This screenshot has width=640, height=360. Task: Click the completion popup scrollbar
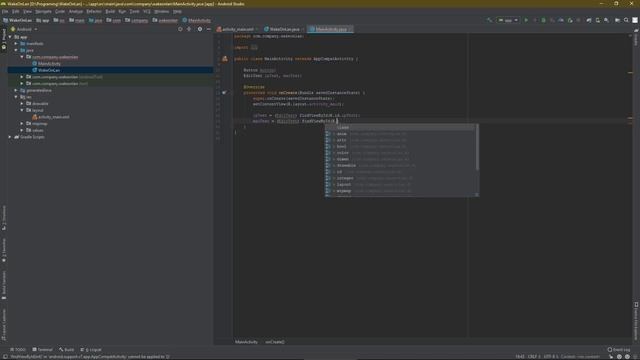477,148
